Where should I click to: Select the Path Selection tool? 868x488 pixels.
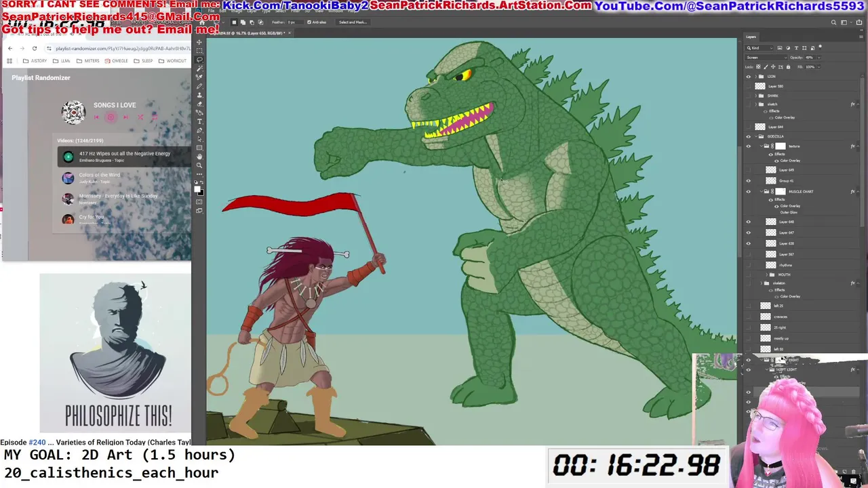(199, 140)
